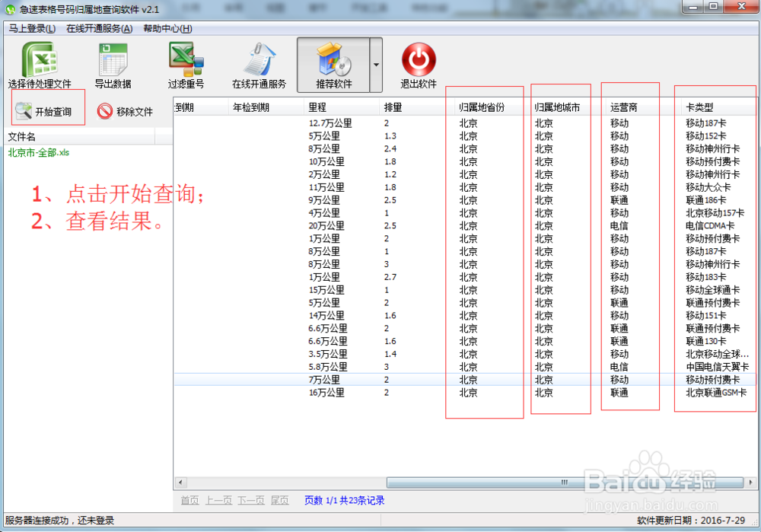Click the 卡类型 column header
761x532 pixels.
719,107
